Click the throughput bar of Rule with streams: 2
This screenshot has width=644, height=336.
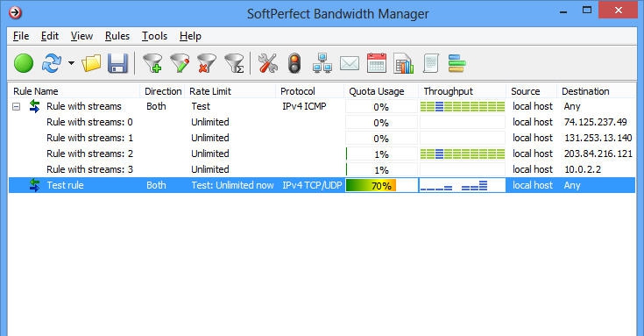tap(463, 154)
